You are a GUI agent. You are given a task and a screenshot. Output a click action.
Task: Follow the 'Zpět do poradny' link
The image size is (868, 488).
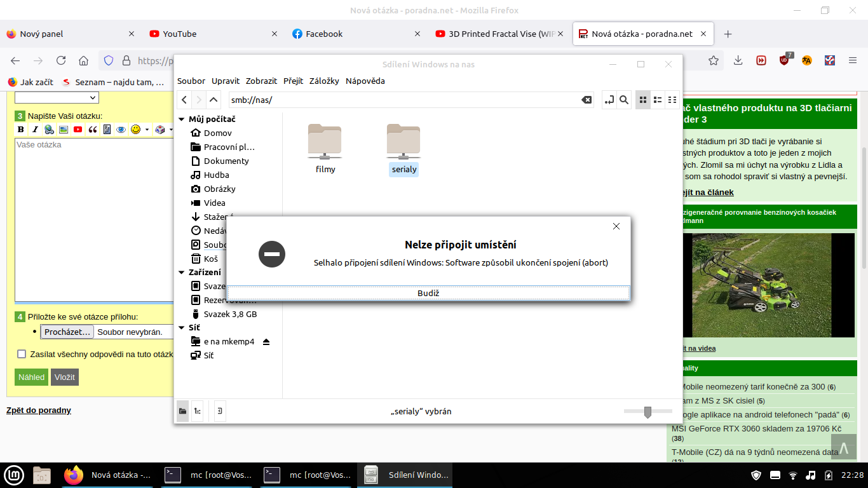click(x=39, y=410)
